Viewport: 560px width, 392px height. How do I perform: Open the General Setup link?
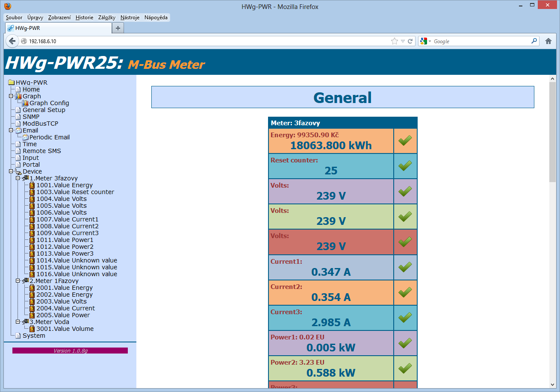pyautogui.click(x=44, y=110)
